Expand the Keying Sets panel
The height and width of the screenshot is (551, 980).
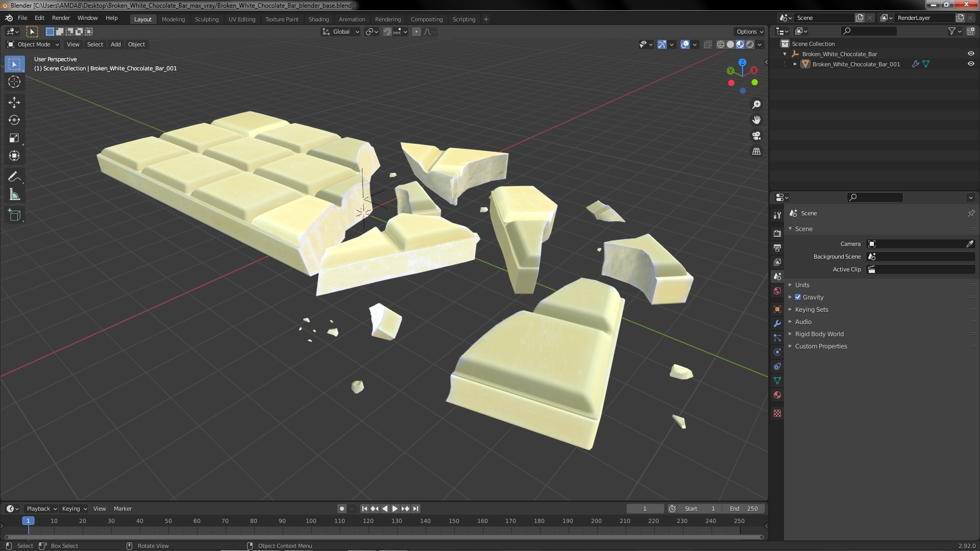point(811,309)
